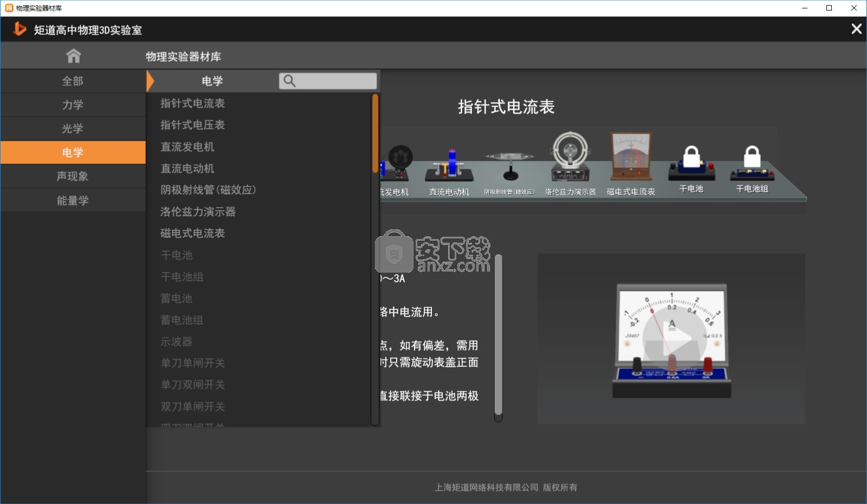Open 阴极射线管(磁效应) in the list

(x=208, y=190)
